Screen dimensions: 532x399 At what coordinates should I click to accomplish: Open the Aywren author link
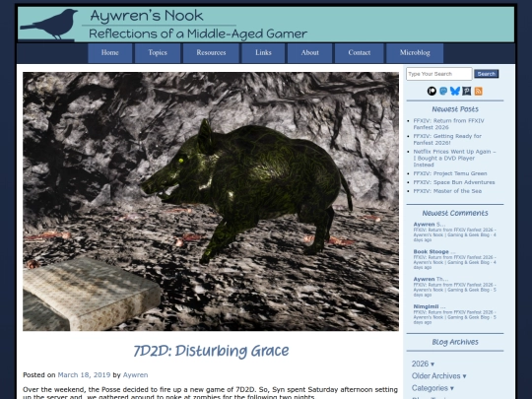[x=135, y=375]
